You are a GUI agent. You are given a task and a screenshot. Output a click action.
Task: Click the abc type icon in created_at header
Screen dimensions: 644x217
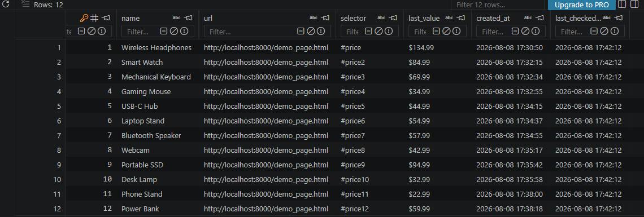[x=528, y=18]
